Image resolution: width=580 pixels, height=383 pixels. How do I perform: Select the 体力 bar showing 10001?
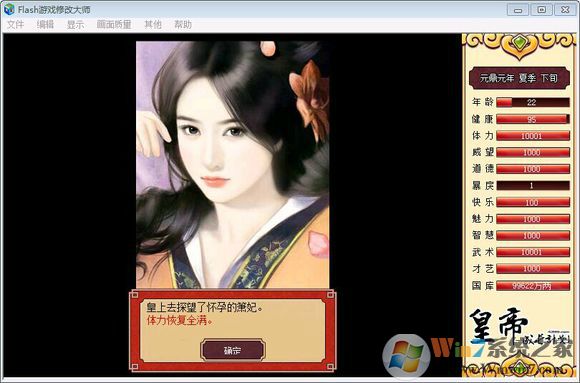point(533,136)
